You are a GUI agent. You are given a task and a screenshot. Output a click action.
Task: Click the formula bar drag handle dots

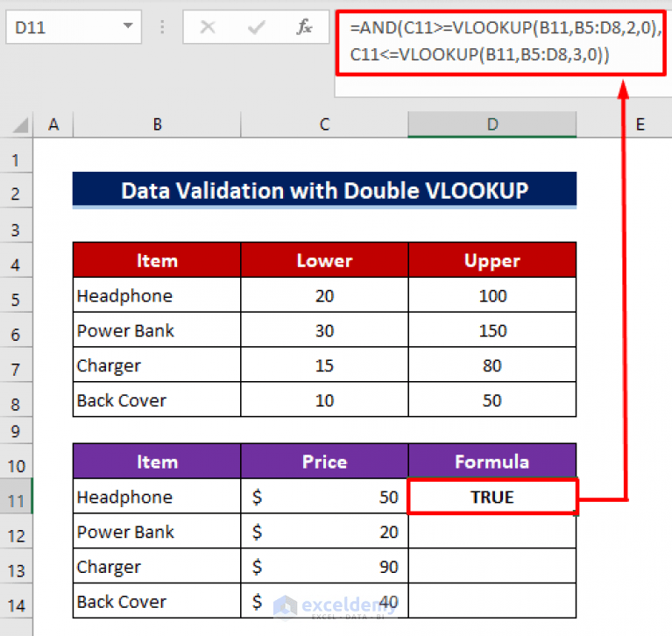point(162,27)
